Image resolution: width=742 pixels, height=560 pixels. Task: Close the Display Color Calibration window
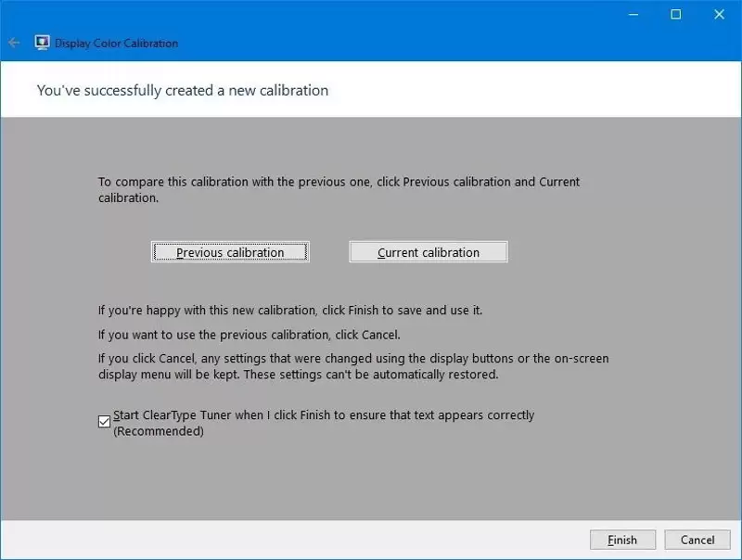tap(717, 14)
